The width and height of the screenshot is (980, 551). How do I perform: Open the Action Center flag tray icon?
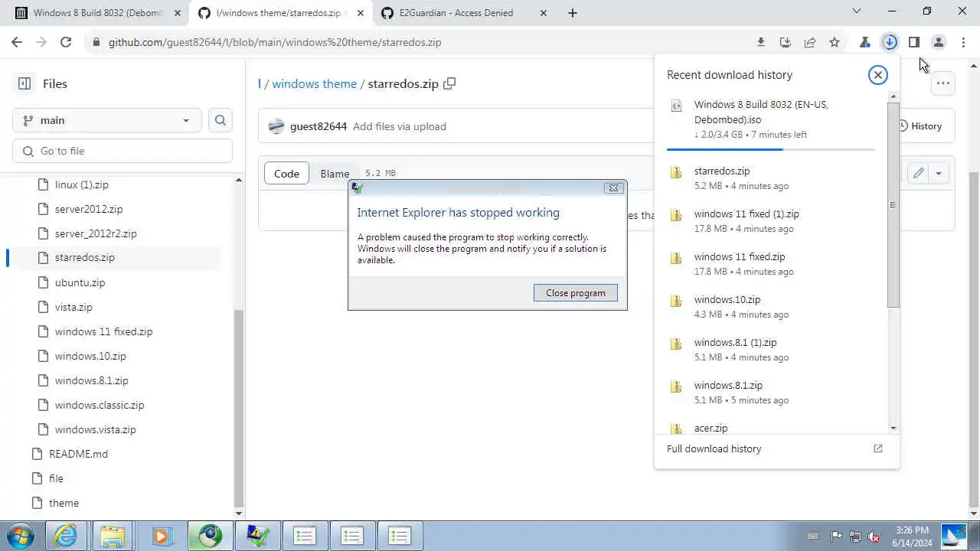(836, 536)
